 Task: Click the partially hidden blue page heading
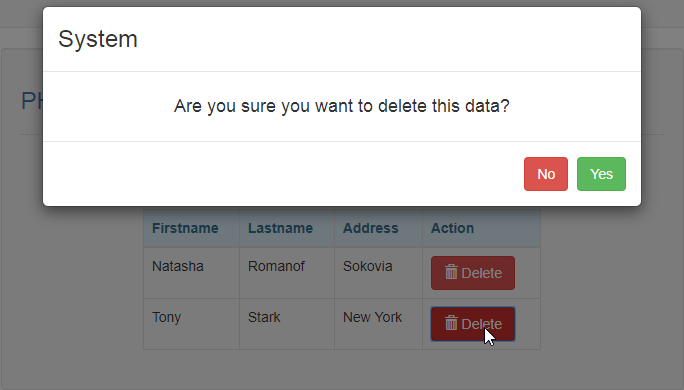coord(32,101)
